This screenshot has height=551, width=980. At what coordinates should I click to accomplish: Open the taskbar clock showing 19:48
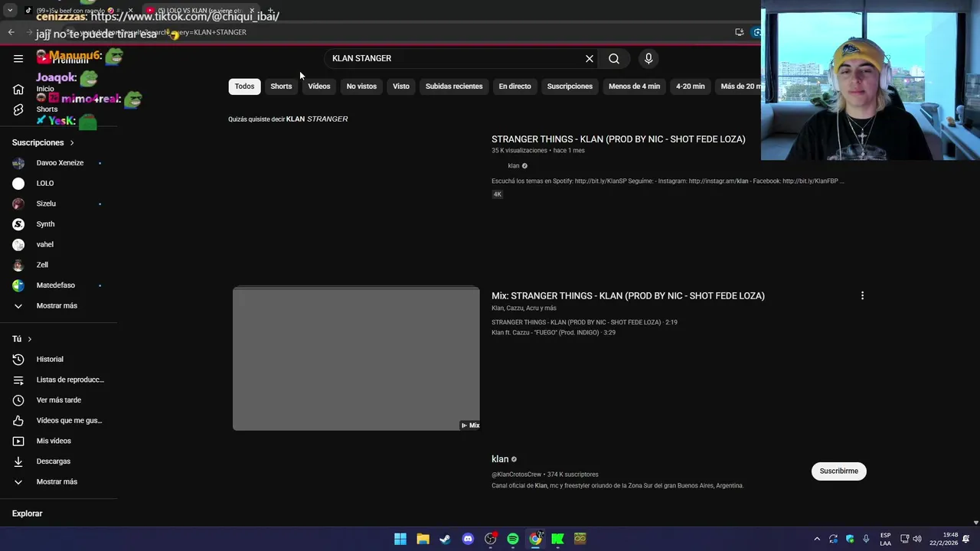943,539
